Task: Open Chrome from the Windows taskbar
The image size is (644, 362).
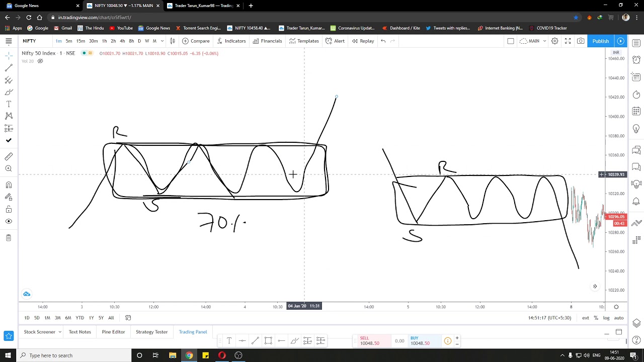Action: tap(189, 355)
